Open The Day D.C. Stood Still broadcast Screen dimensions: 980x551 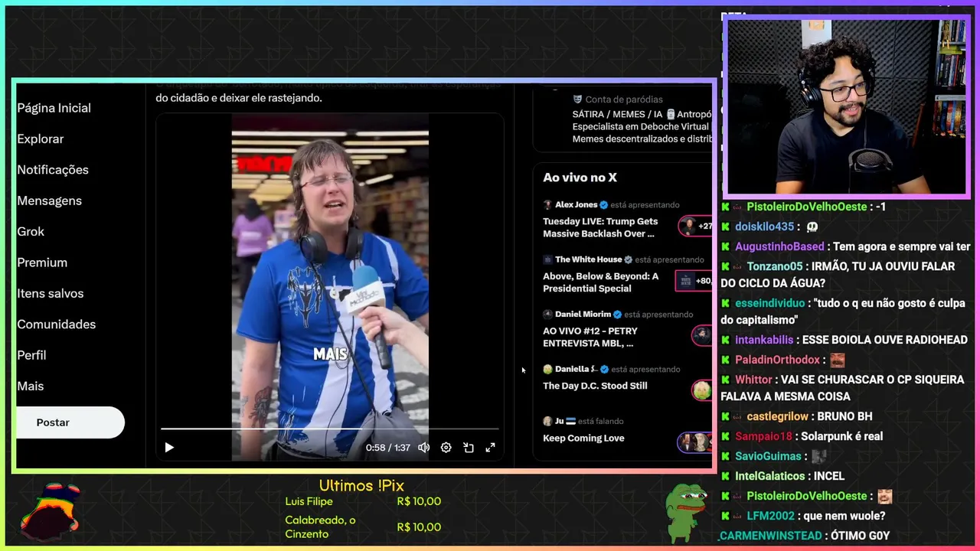click(595, 386)
